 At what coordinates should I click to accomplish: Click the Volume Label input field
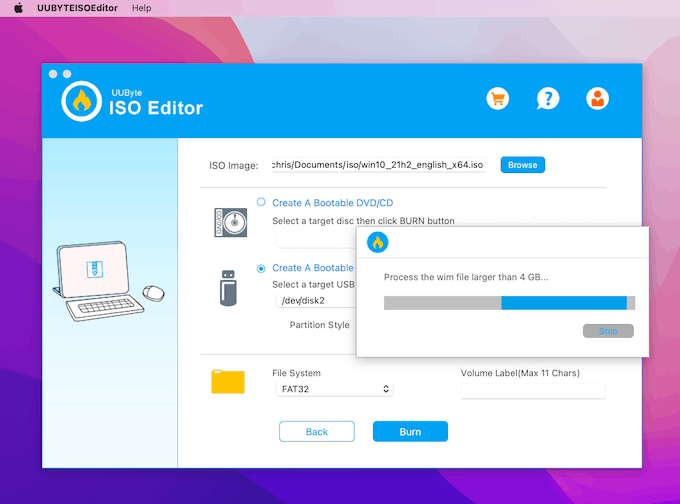pos(533,391)
